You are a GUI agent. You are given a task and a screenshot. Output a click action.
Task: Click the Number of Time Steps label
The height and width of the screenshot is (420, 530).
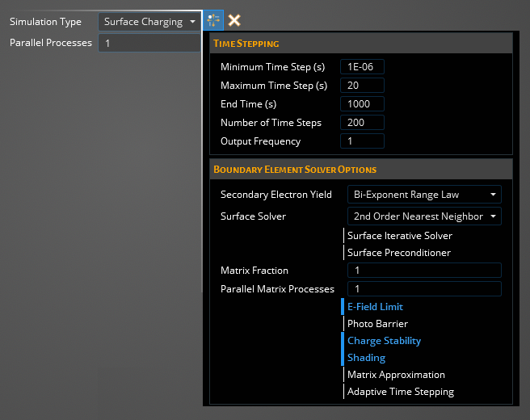pyautogui.click(x=271, y=123)
